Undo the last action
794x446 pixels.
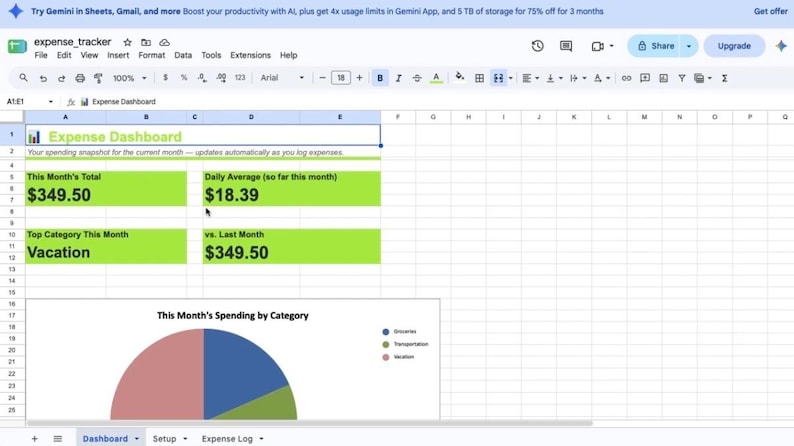[43, 78]
